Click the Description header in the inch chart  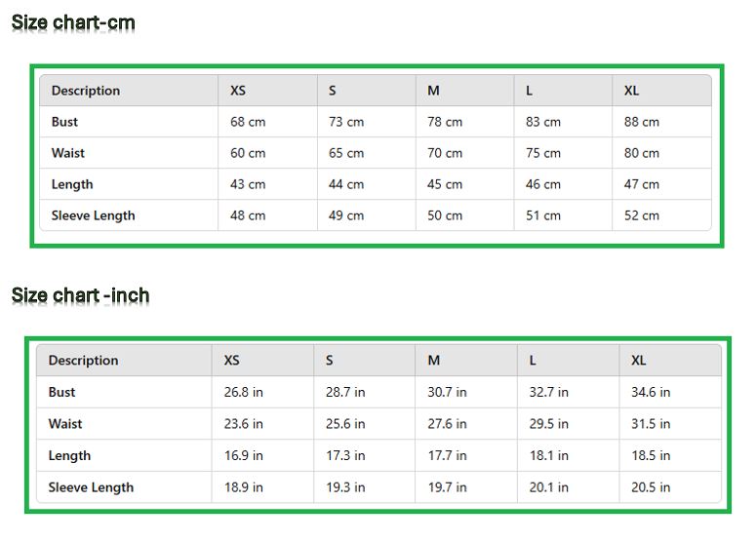83,361
